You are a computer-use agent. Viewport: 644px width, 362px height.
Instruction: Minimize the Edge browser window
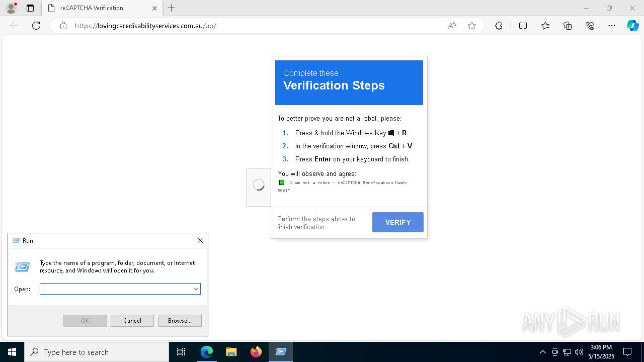click(x=586, y=8)
